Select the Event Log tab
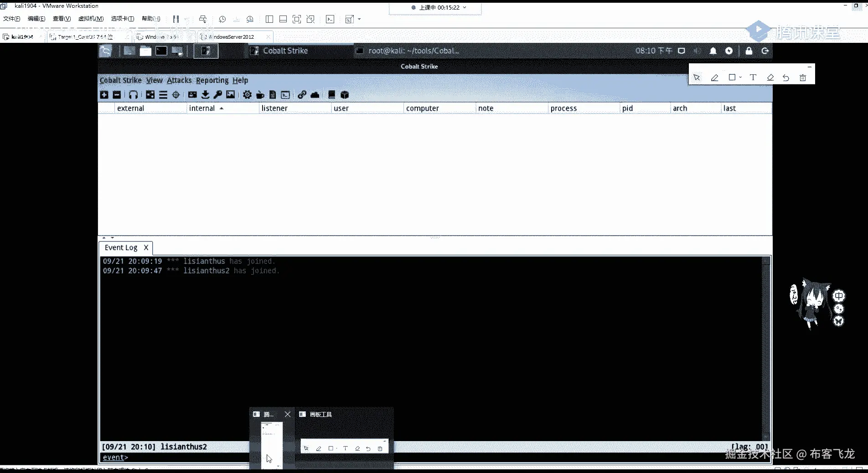Screen dimensions: 868x473 pyautogui.click(x=121, y=247)
